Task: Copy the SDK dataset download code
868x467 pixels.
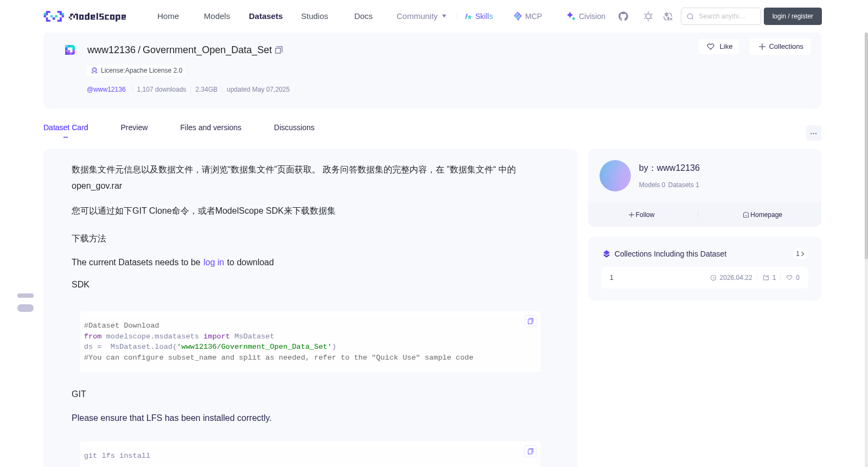Action: coord(531,321)
